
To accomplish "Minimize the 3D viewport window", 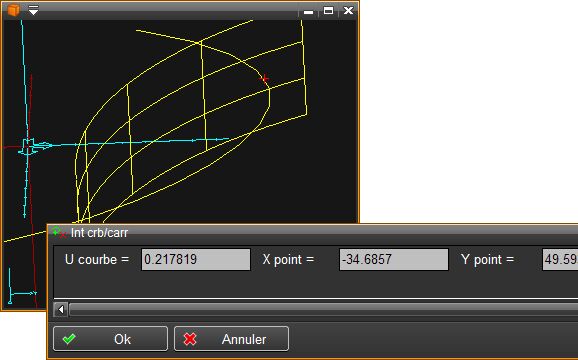I will click(x=309, y=11).
